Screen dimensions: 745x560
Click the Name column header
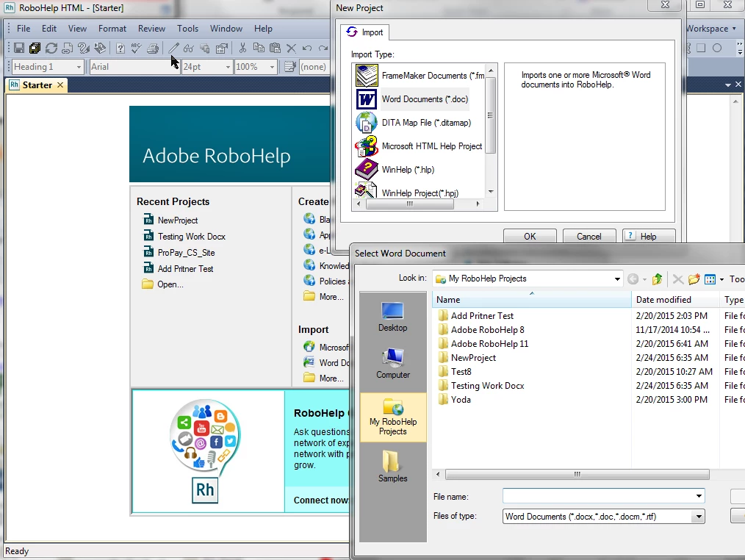pyautogui.click(x=532, y=300)
